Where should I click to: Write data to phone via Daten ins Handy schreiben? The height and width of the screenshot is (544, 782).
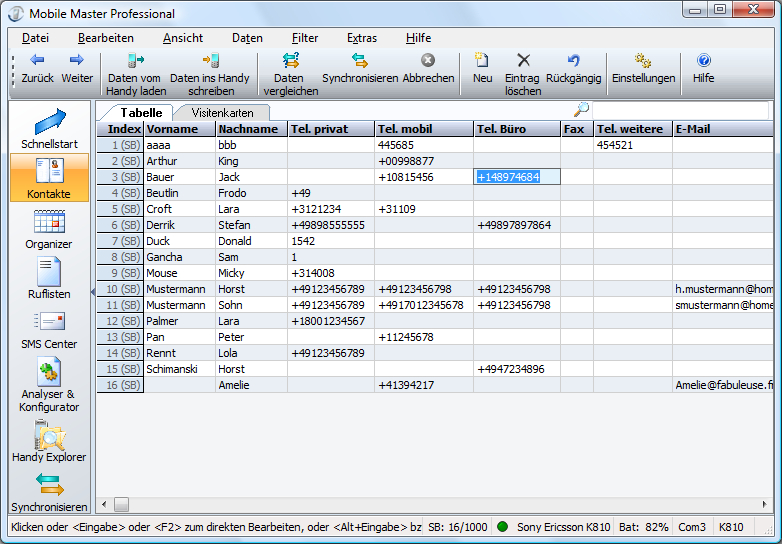[x=209, y=62]
